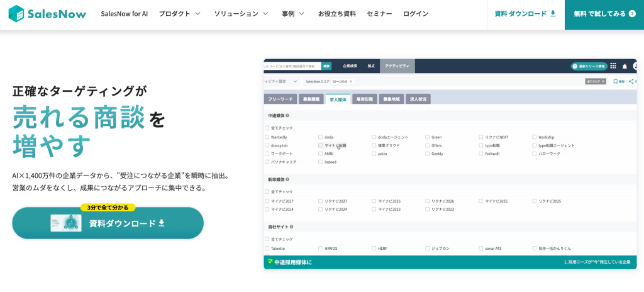Open the 求人状況 filter tab
Image resolution: width=644 pixels, height=292 pixels.
418,99
